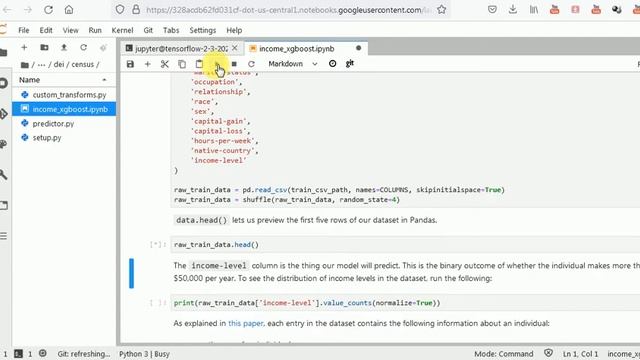The width and height of the screenshot is (640, 360).
Task: Create a new folder
Action: (44, 48)
